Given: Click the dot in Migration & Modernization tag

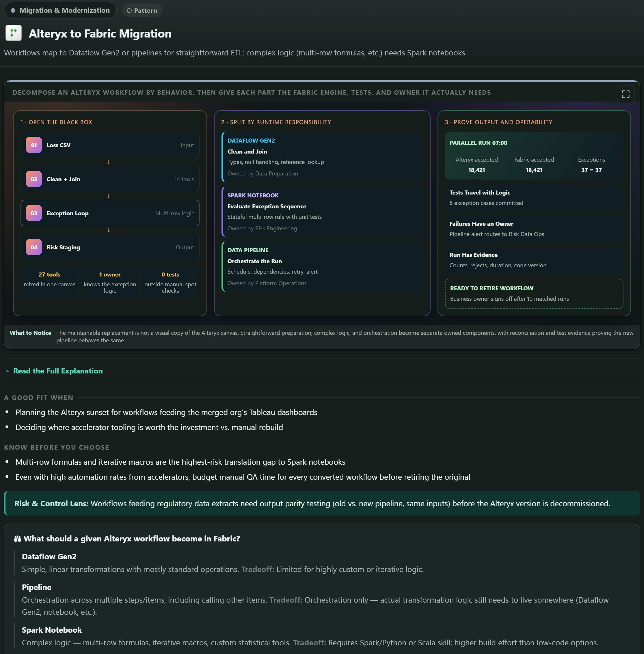Looking at the screenshot, I should point(13,10).
